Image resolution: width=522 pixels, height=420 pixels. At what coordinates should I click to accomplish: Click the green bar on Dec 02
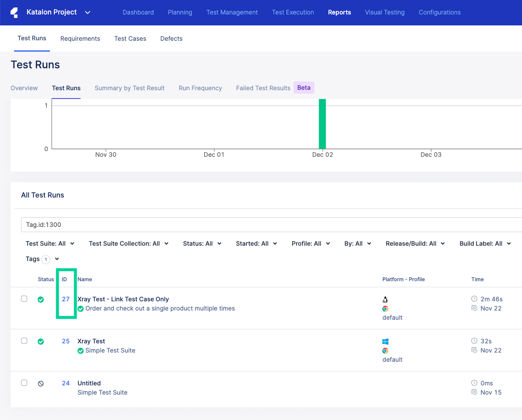click(x=322, y=124)
